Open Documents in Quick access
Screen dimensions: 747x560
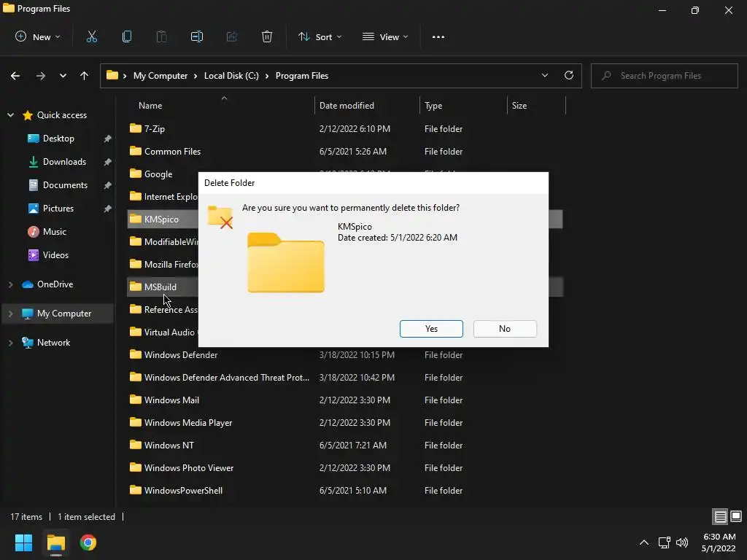65,184
